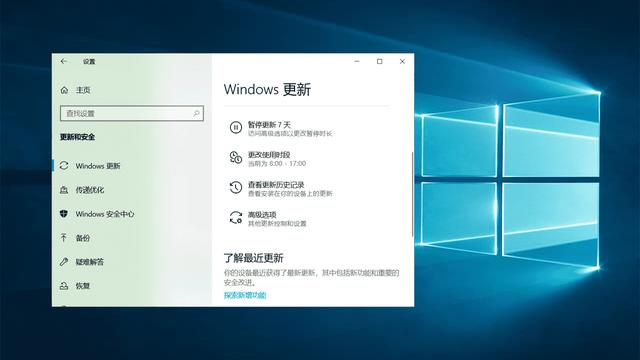This screenshot has width=640, height=360.
Task: Click the Windows 安全中心 shield icon
Action: (x=64, y=214)
